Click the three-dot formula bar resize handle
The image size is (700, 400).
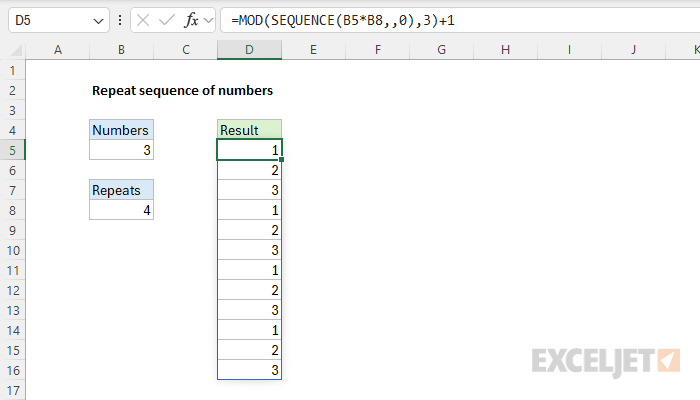120,20
